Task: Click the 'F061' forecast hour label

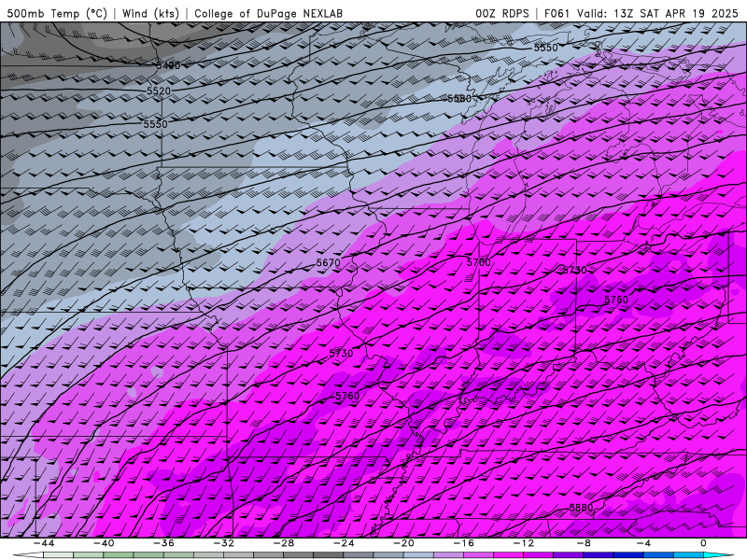Action: (557, 13)
